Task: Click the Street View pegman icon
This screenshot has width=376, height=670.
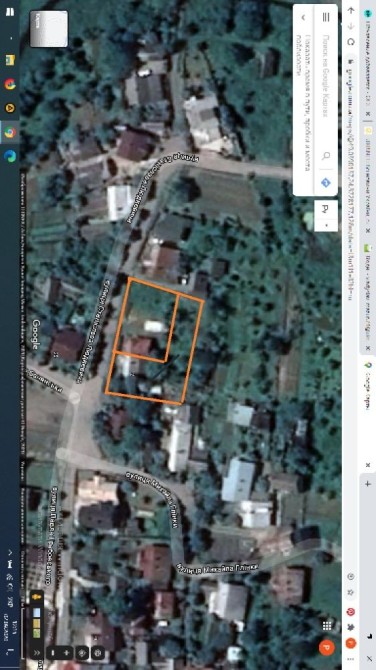Action: coord(37,596)
